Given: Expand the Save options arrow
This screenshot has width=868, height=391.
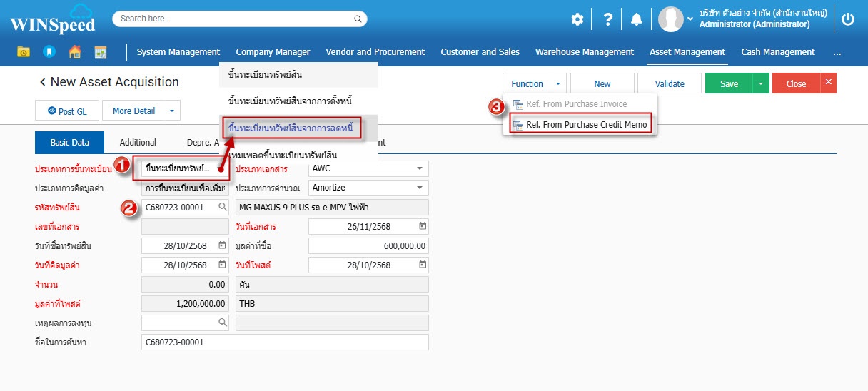Looking at the screenshot, I should coord(761,83).
